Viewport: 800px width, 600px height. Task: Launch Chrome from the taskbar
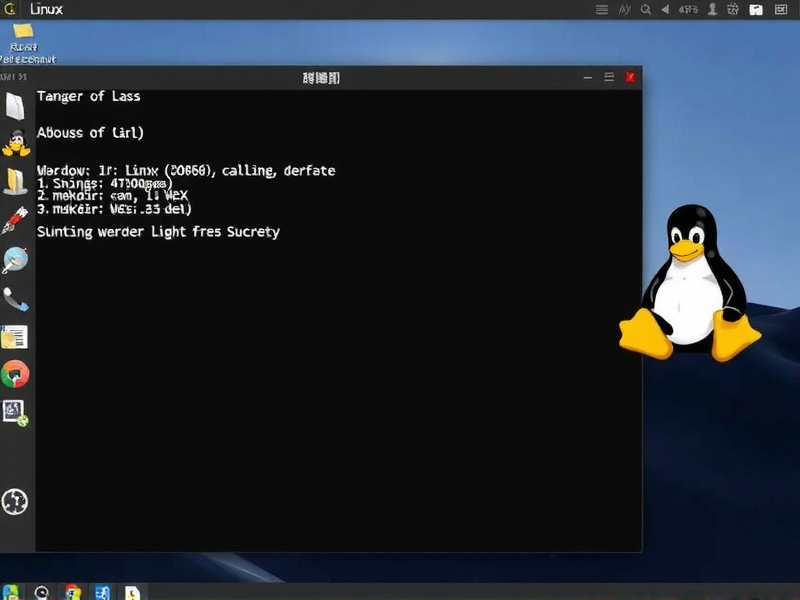click(70, 591)
